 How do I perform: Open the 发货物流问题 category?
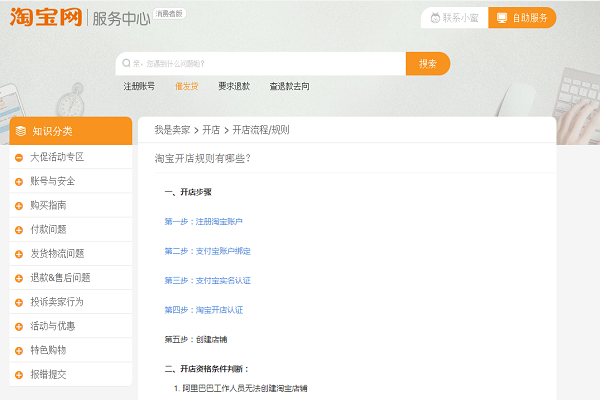pyautogui.click(x=57, y=253)
